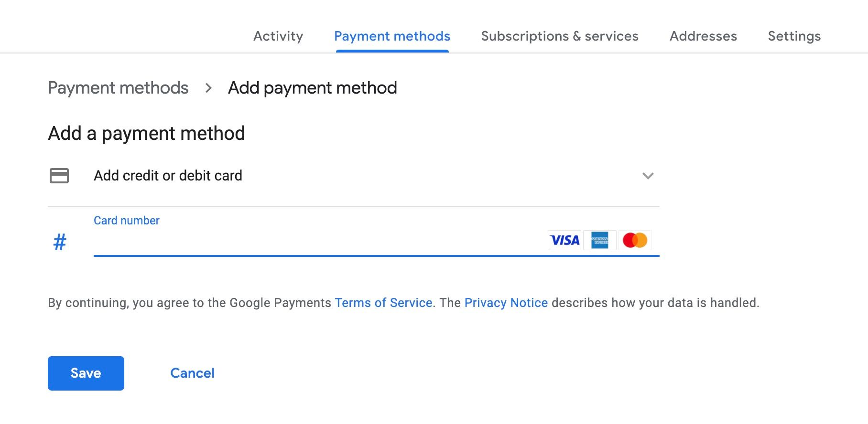Select the Mastercard logo
This screenshot has width=868, height=424.
[636, 240]
